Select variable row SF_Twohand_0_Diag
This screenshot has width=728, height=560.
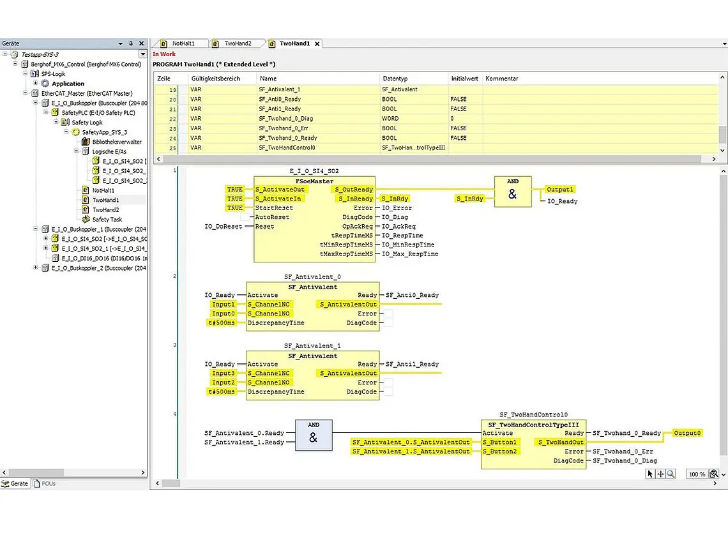[x=436, y=118]
